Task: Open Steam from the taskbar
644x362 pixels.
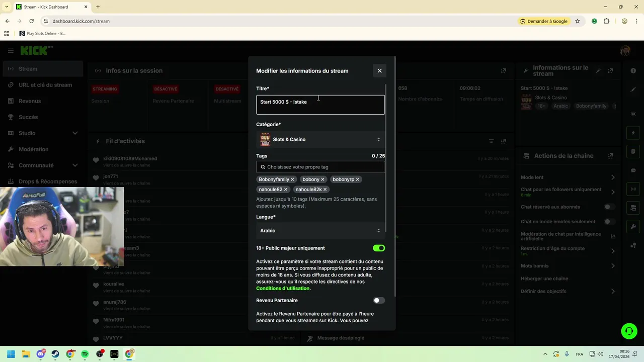Action: coord(55,354)
